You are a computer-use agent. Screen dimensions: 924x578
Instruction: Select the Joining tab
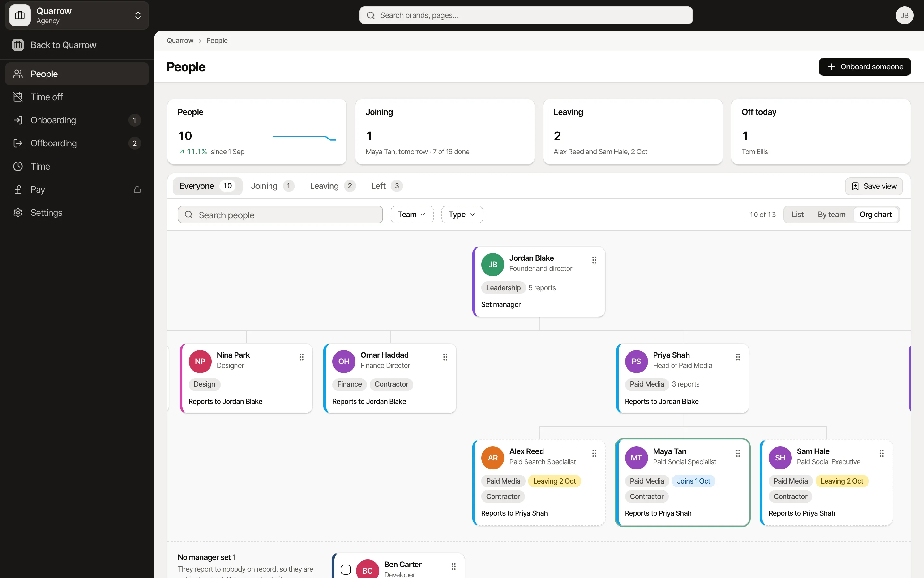(272, 186)
